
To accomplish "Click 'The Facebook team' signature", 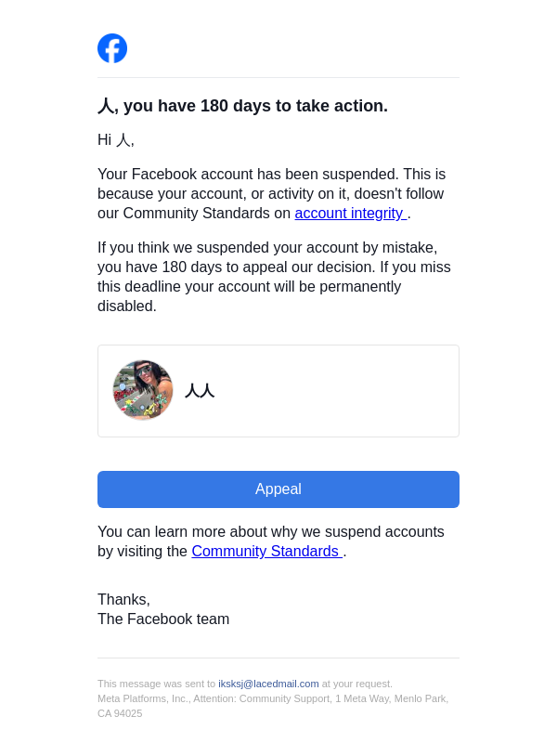I will tap(163, 619).
